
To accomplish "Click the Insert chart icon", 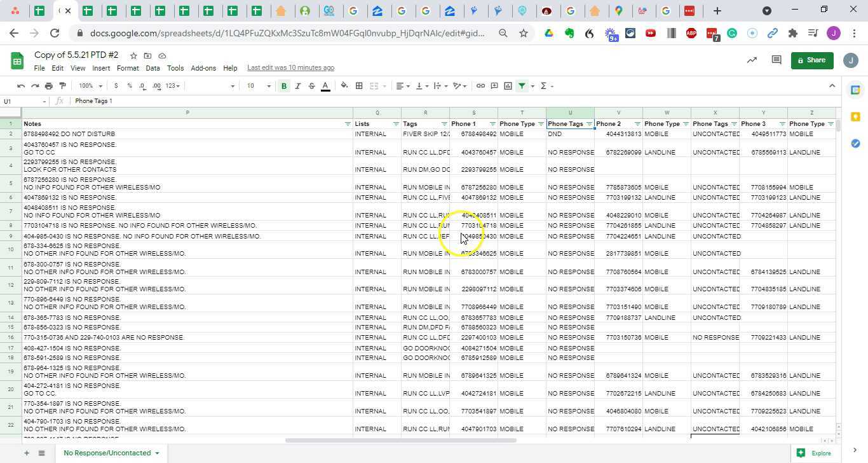I will pyautogui.click(x=508, y=86).
